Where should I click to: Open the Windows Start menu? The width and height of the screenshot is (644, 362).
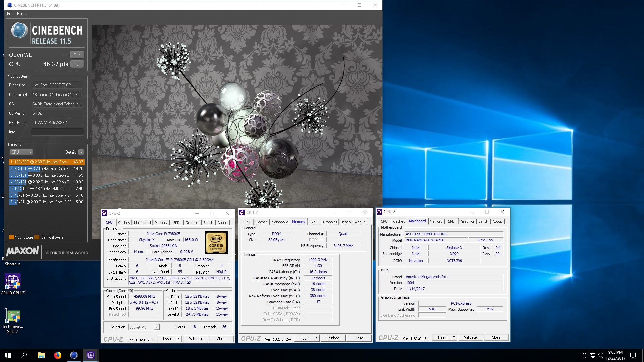point(8,355)
